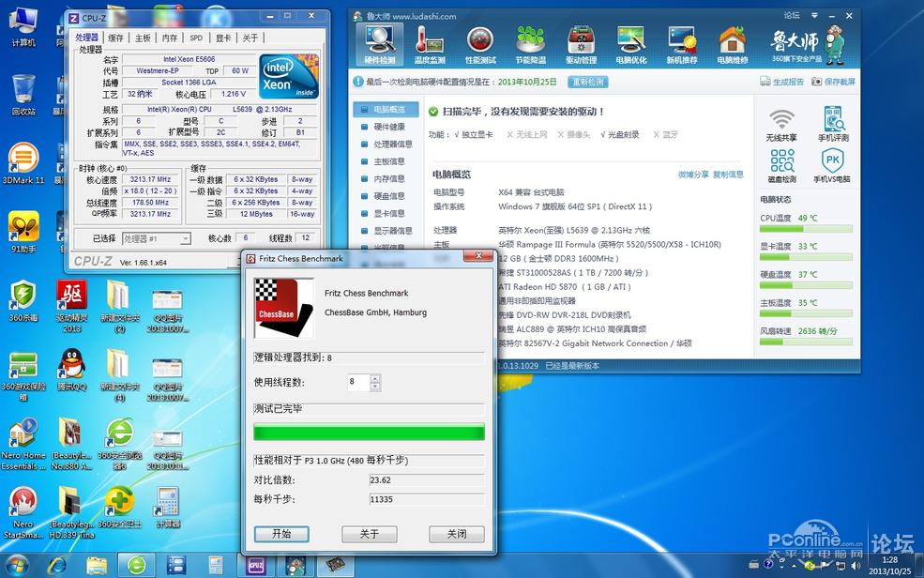Click Fritz Chess Benchmark 开始 start button

coord(281,534)
